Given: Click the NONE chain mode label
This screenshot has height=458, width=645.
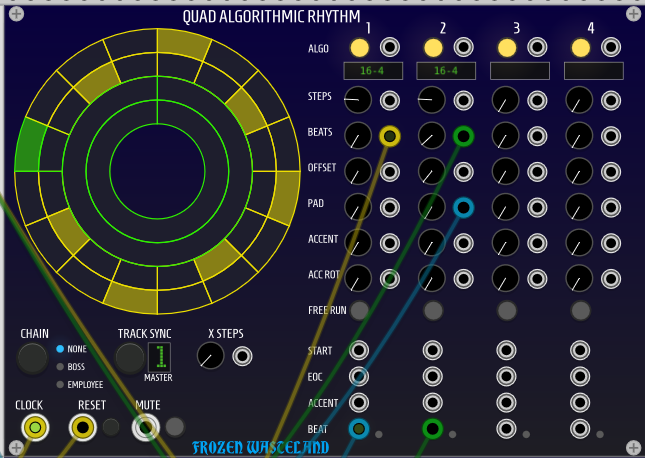Looking at the screenshot, I should point(77,349).
